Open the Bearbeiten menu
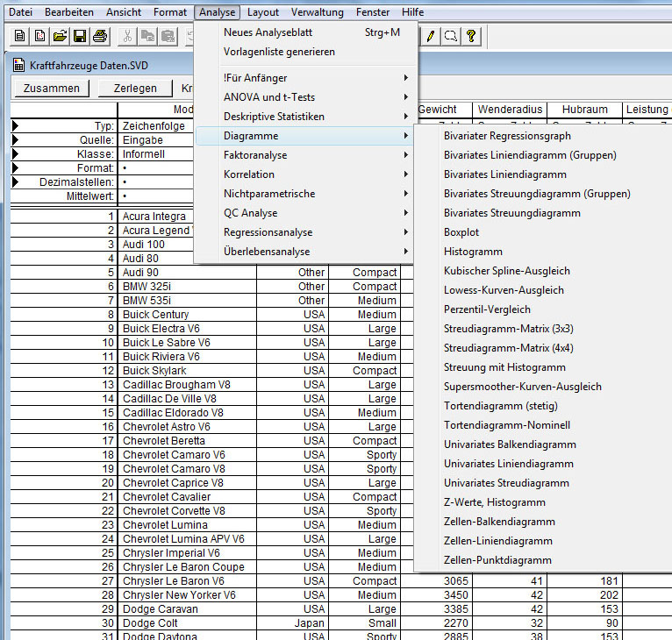Screen dimensions: 672x640 click(69, 12)
